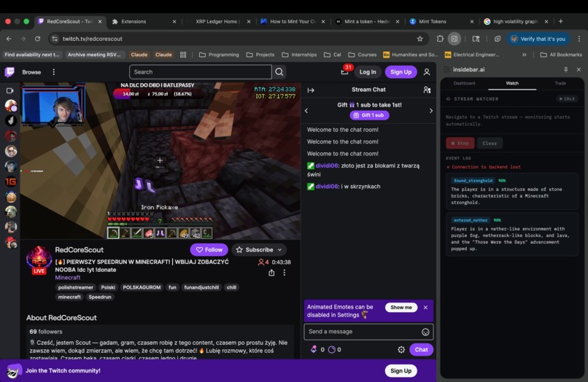Pin the insidebar.ai side panel
The height and width of the screenshot is (382, 588).
(x=566, y=69)
